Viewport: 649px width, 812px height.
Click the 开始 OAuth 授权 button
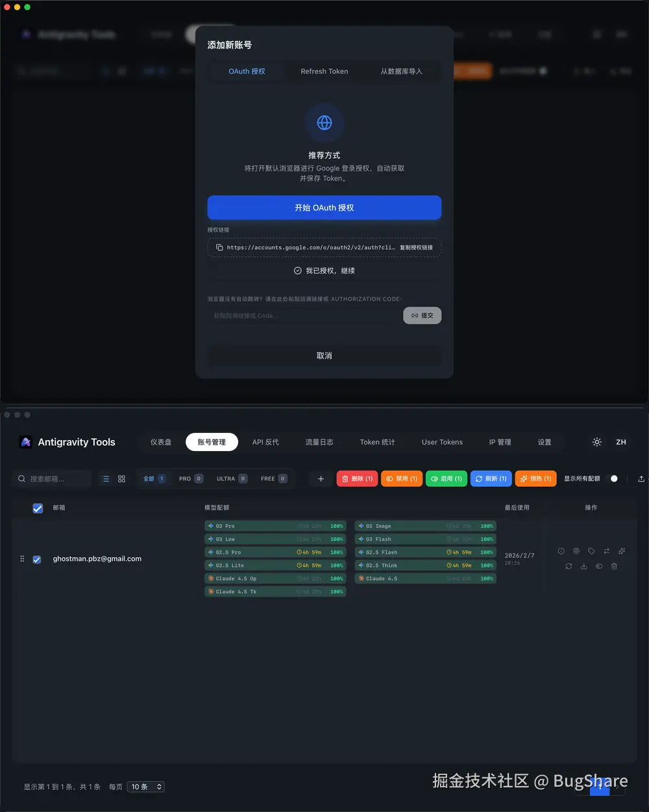324,208
